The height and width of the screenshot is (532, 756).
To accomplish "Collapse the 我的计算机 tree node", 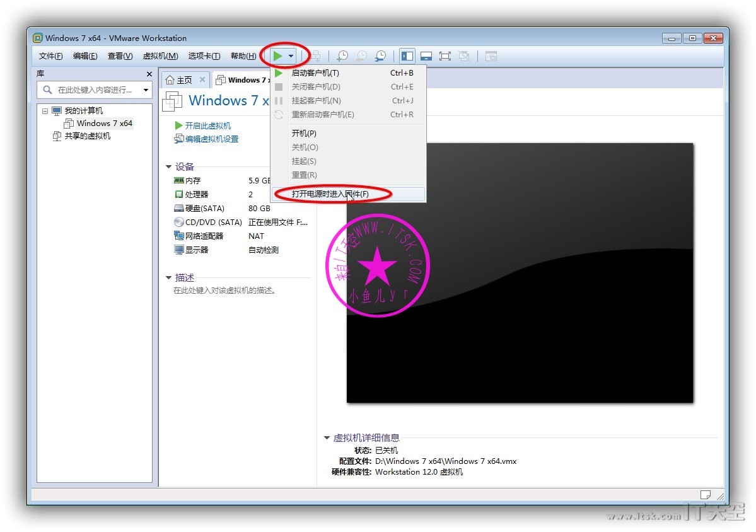I will coord(45,111).
